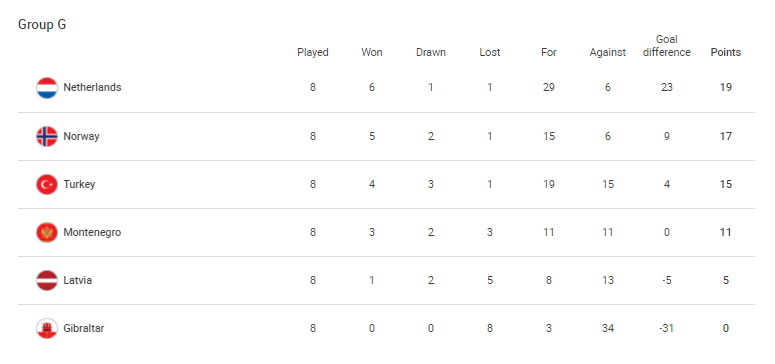
Task: Click the Group G heading
Action: tap(42, 25)
